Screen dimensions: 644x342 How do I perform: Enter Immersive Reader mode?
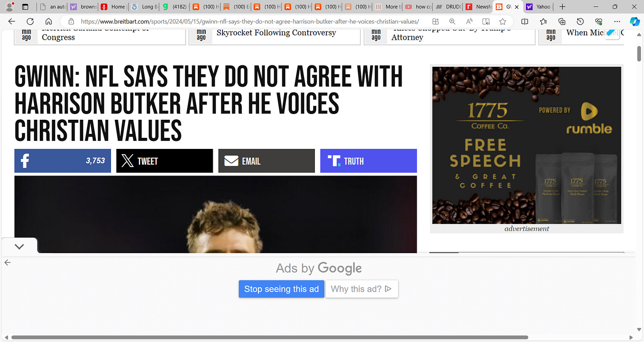[x=486, y=21]
